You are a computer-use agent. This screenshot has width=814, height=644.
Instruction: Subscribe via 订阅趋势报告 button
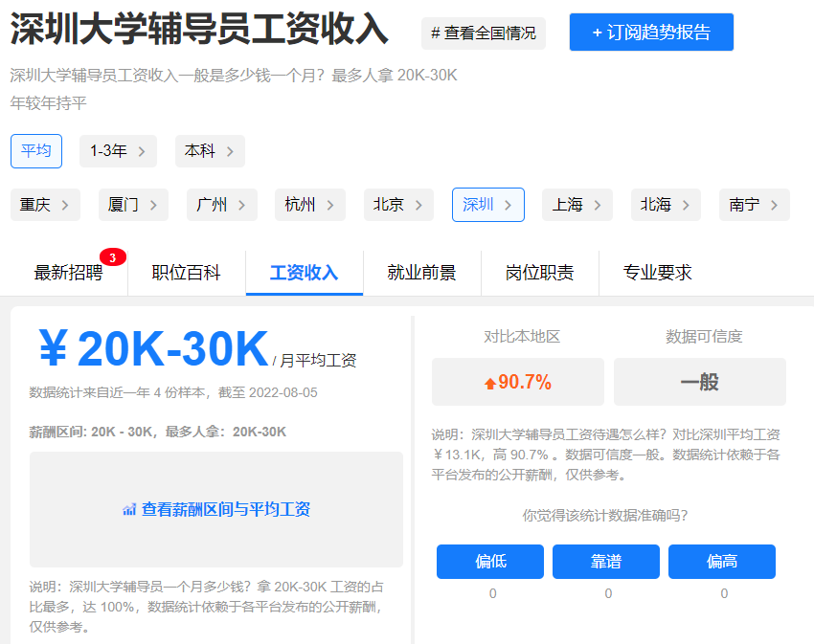[651, 33]
